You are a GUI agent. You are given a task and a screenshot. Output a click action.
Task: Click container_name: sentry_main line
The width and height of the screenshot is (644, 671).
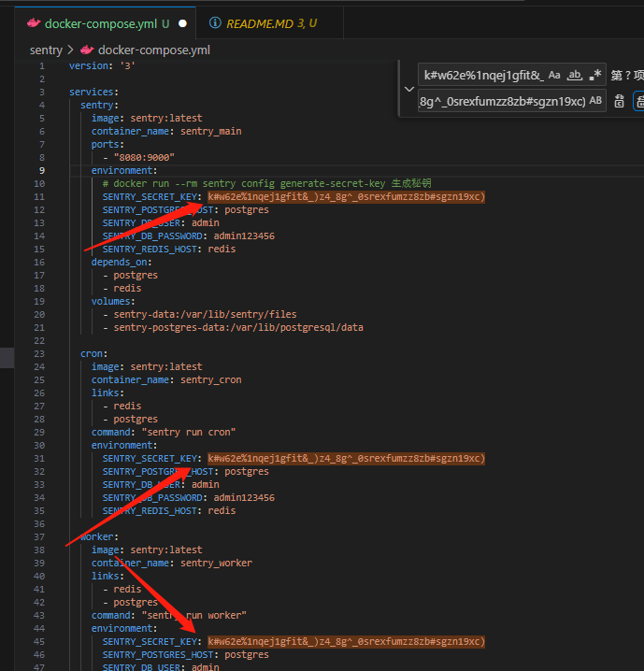pos(166,131)
